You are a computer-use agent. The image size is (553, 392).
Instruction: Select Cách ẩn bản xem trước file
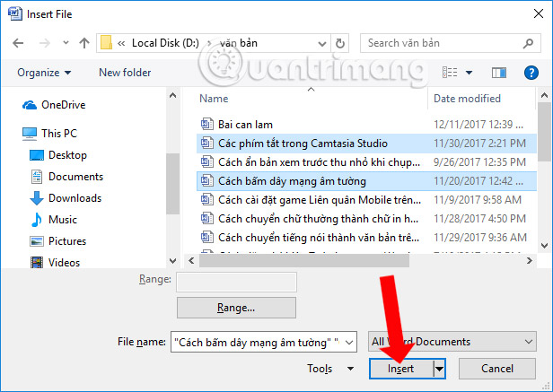click(x=366, y=162)
